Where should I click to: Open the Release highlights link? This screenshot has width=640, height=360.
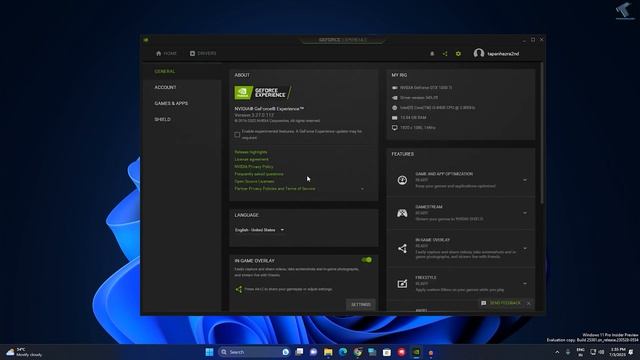coord(251,152)
